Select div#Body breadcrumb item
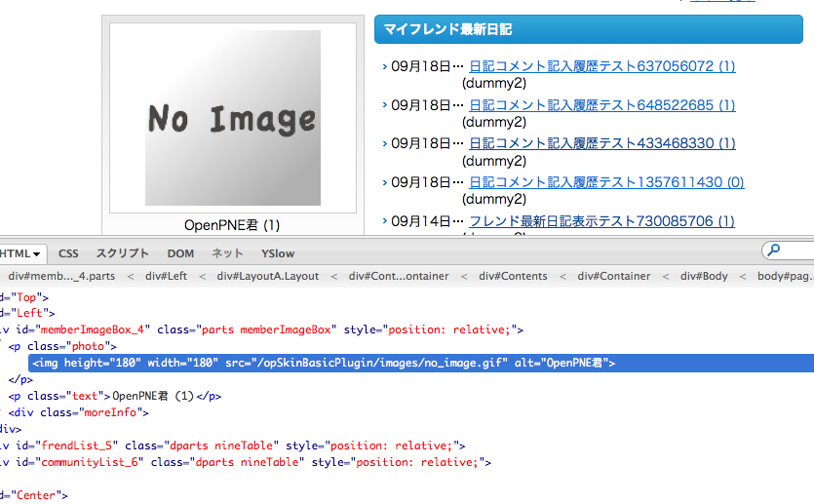The image size is (814, 504). [x=704, y=276]
